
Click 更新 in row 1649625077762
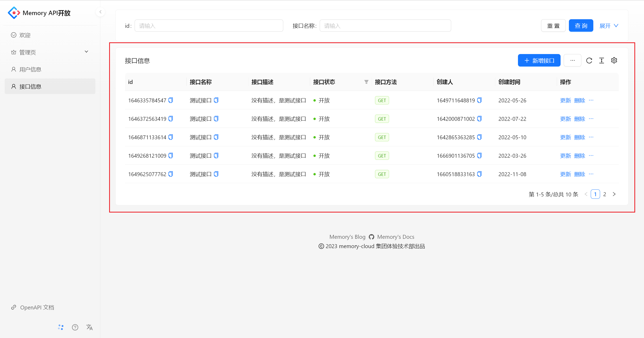(566, 174)
